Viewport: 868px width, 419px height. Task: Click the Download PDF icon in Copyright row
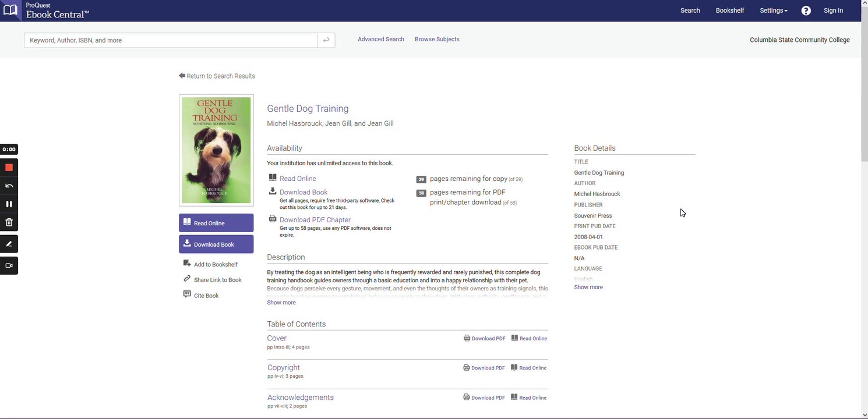click(x=466, y=368)
